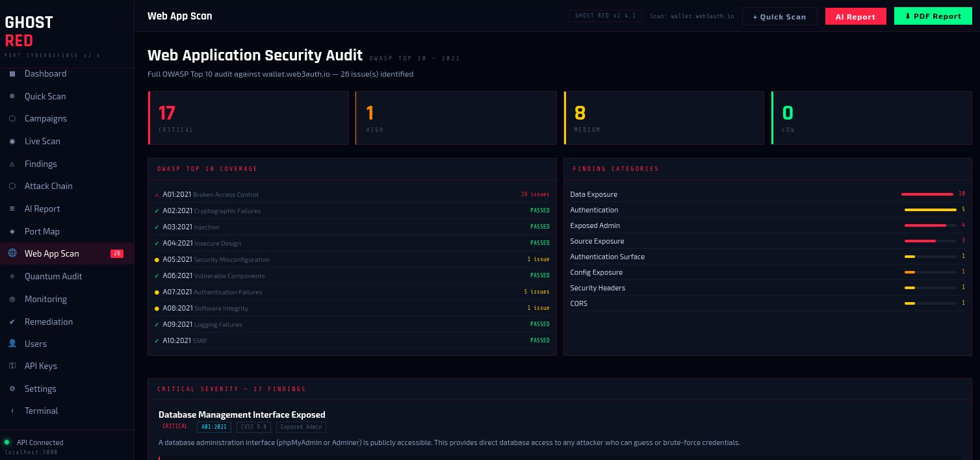
Task: Click the CRITICAL tag on database finding
Action: pos(175,427)
